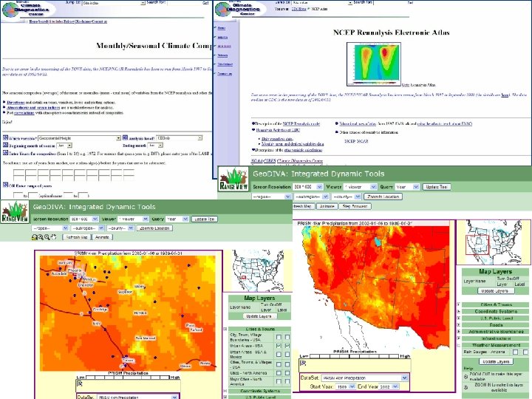Click info icon beside Analysis level
This screenshot has height=399, width=532.
[x=125, y=137]
